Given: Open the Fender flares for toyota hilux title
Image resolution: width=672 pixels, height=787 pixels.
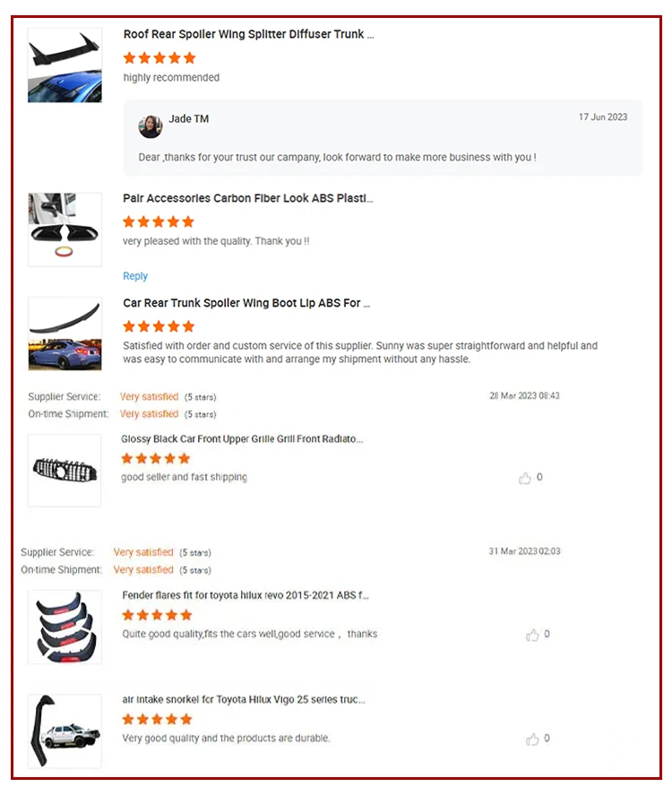Looking at the screenshot, I should click(x=246, y=595).
